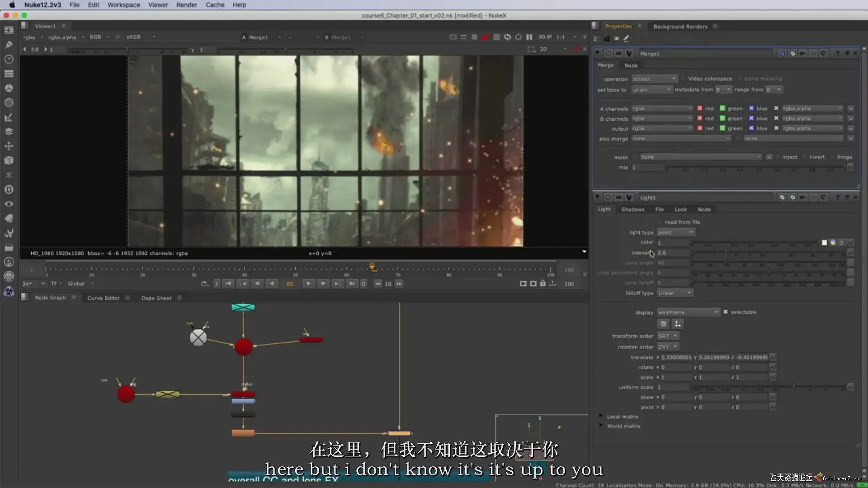Open the intensity animation menu icon
This screenshot has height=488, width=868.
850,253
